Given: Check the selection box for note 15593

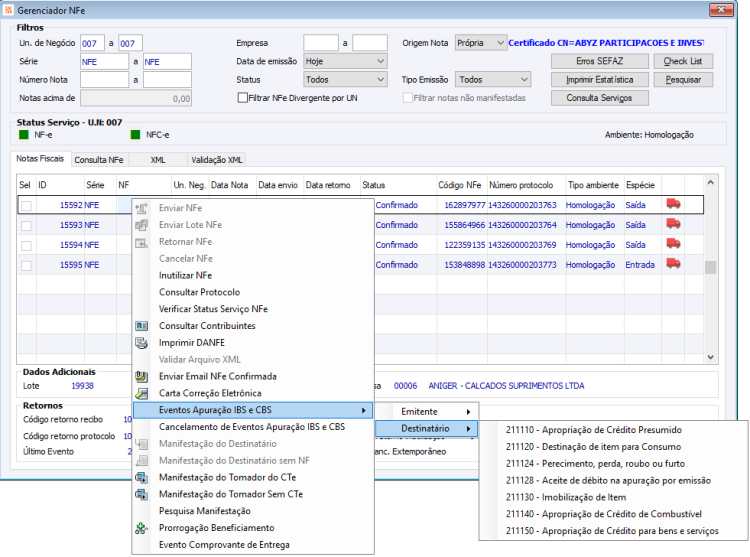Looking at the screenshot, I should [x=27, y=225].
